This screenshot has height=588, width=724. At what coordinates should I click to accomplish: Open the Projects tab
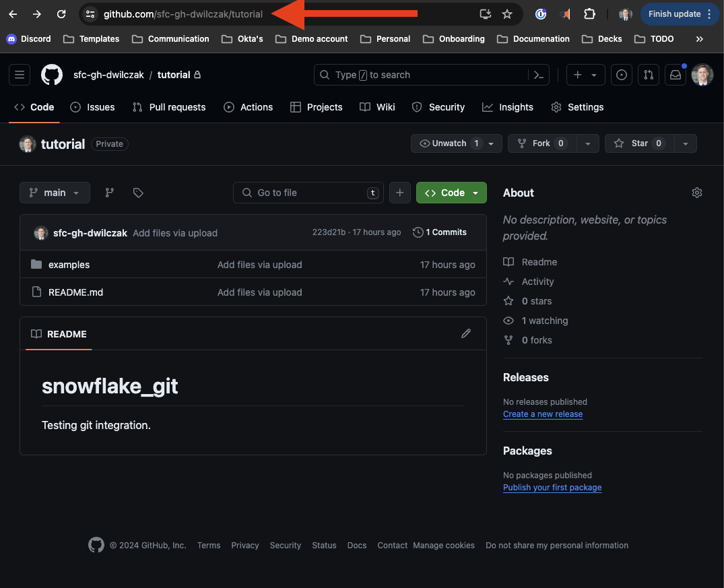pos(317,107)
